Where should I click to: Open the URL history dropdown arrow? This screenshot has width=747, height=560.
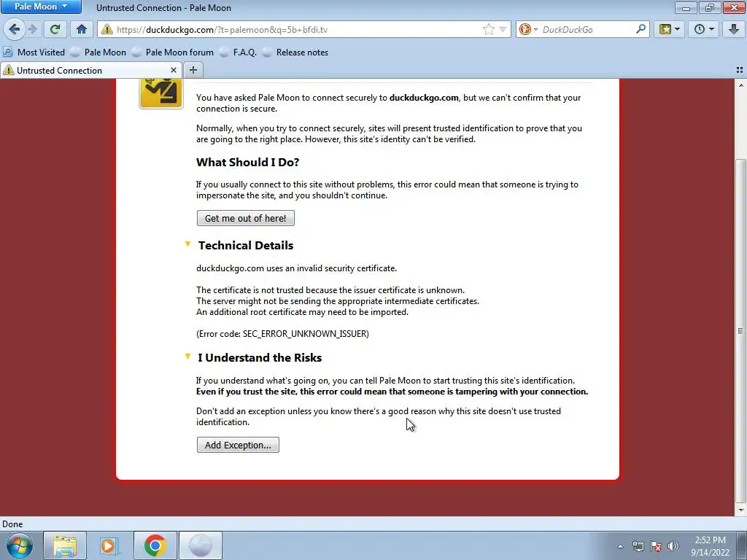point(503,29)
